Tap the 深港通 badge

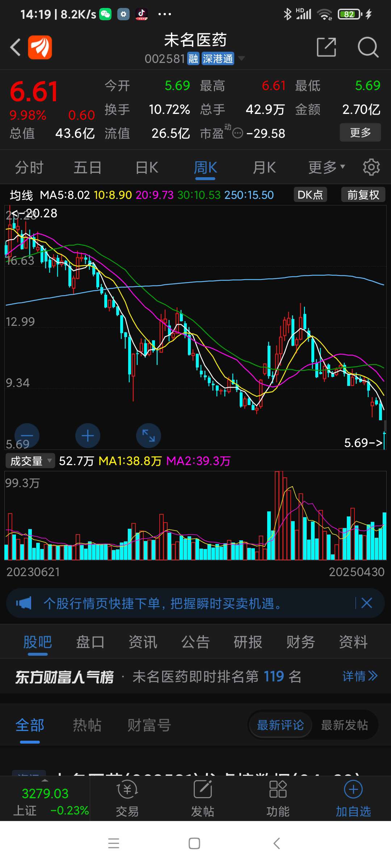pos(218,59)
